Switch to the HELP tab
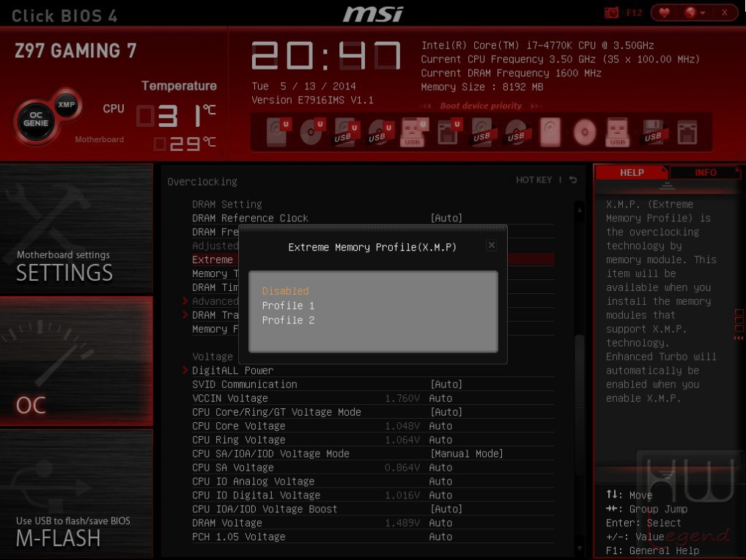 point(632,173)
